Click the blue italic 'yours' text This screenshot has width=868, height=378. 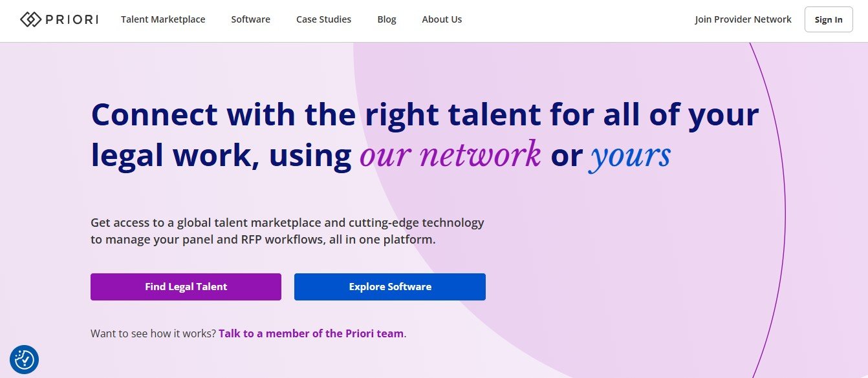(630, 155)
